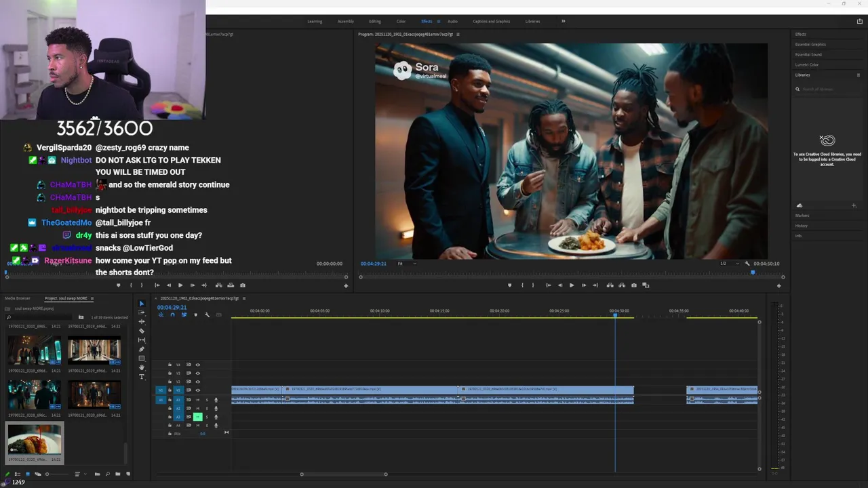Solo audio track A2
868x488 pixels.
point(207,408)
